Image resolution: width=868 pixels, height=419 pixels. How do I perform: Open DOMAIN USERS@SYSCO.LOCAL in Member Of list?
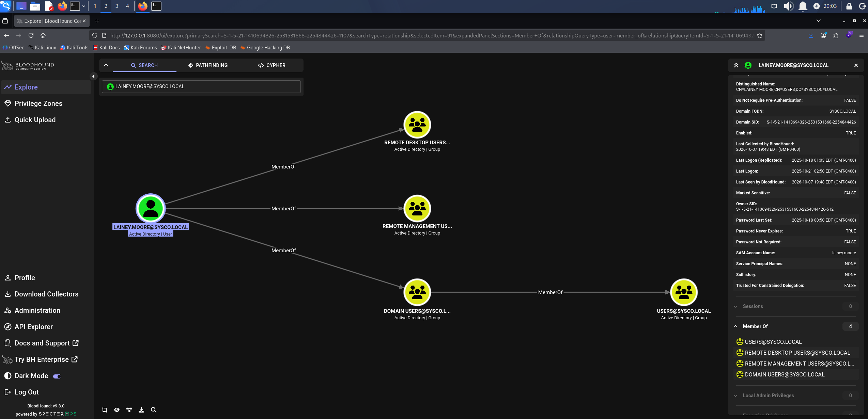click(796, 374)
